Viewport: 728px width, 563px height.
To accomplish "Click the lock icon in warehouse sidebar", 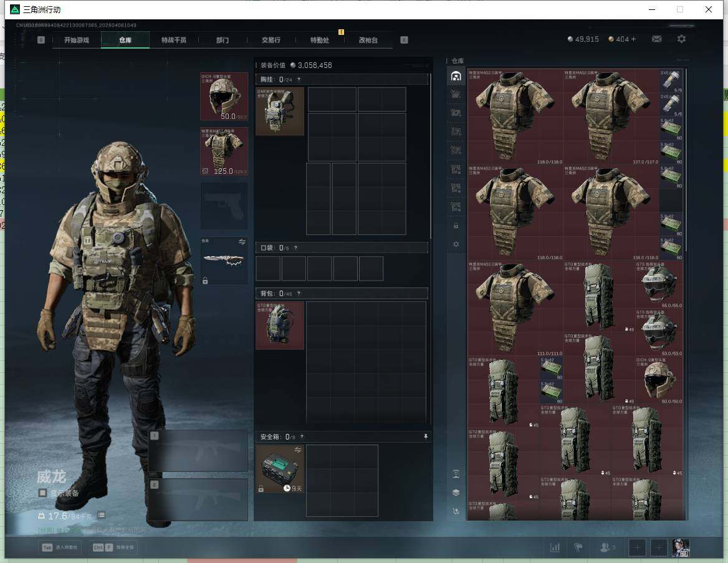I will (x=456, y=225).
